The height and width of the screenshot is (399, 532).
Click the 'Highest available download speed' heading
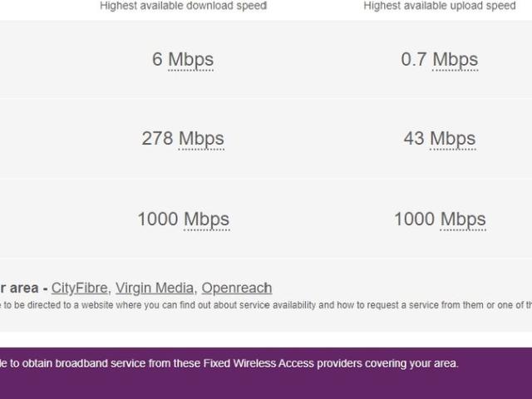(x=183, y=6)
